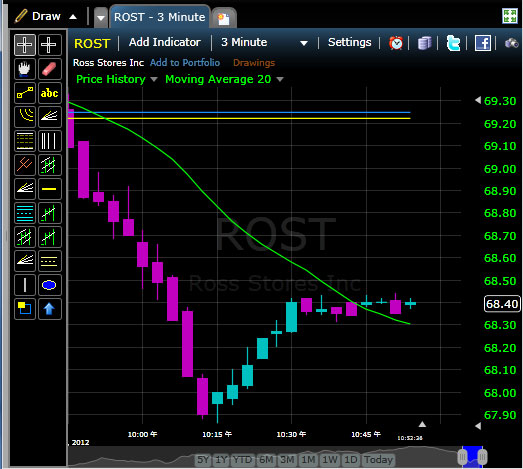Click the 10:52:26 time stamp
The height and width of the screenshot is (469, 523).
pos(410,438)
